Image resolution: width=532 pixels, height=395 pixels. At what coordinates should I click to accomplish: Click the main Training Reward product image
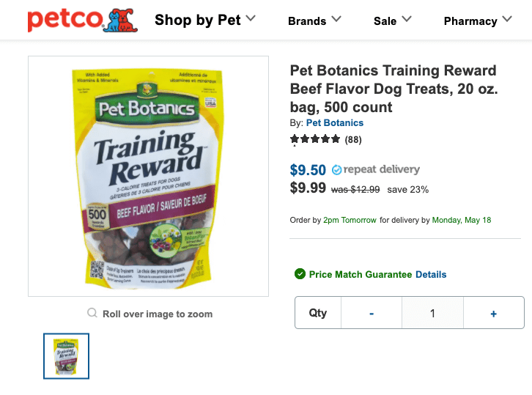[148, 176]
